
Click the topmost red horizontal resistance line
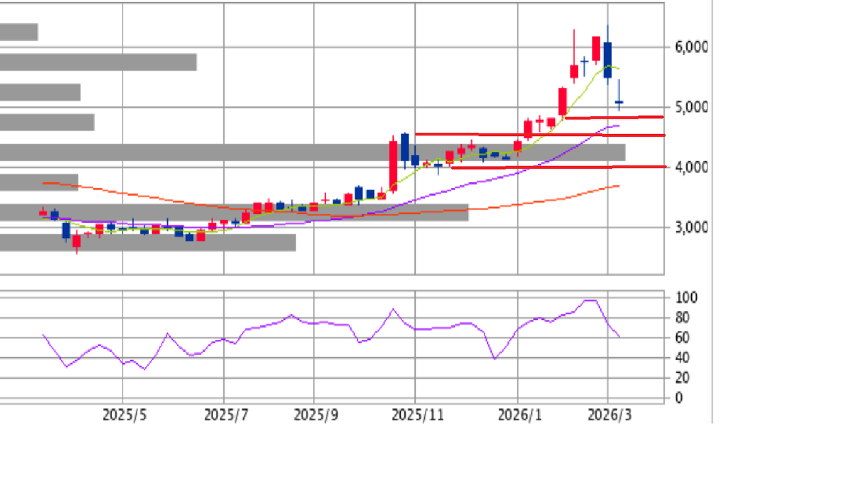coord(613,117)
